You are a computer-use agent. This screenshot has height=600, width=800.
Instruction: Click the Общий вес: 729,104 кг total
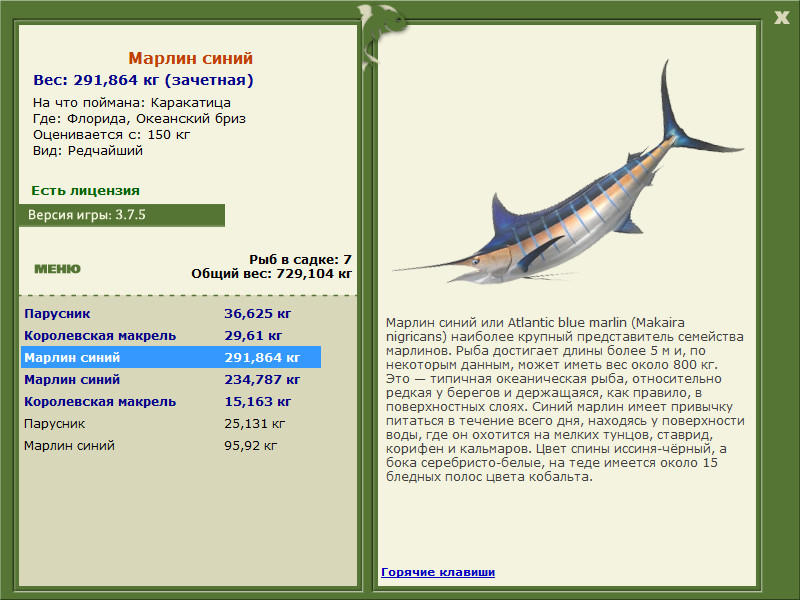click(x=271, y=273)
